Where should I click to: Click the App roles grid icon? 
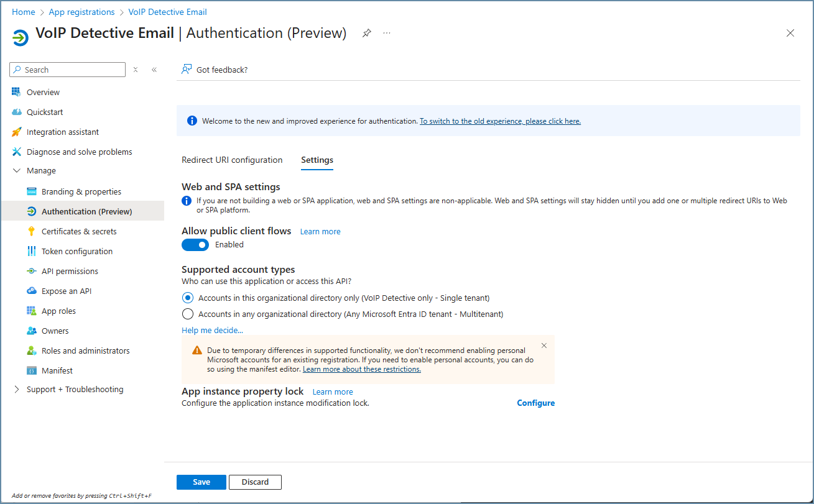click(x=32, y=311)
